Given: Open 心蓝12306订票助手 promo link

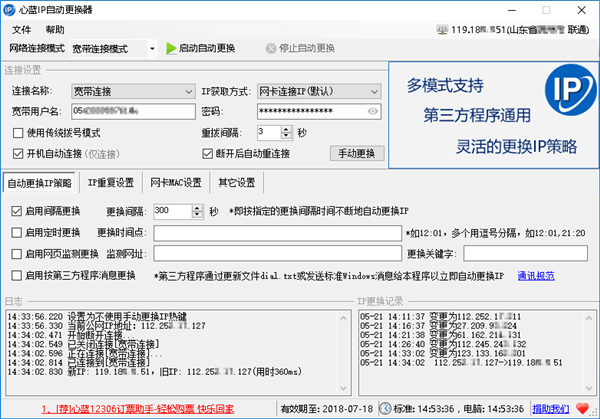Looking at the screenshot, I should [x=138, y=409].
